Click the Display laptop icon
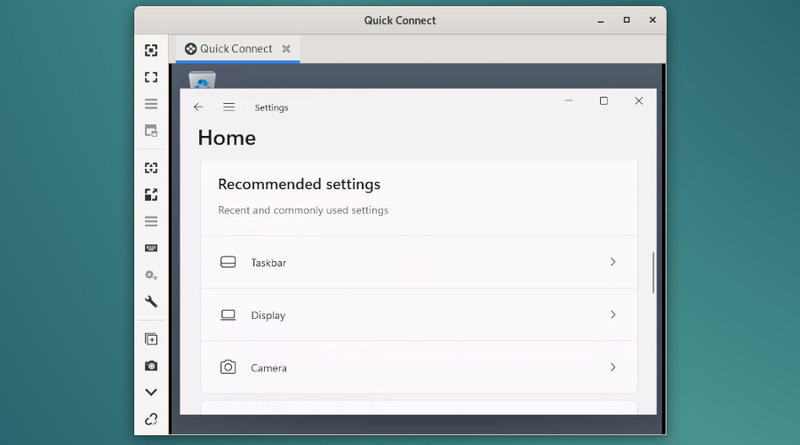 tap(228, 315)
